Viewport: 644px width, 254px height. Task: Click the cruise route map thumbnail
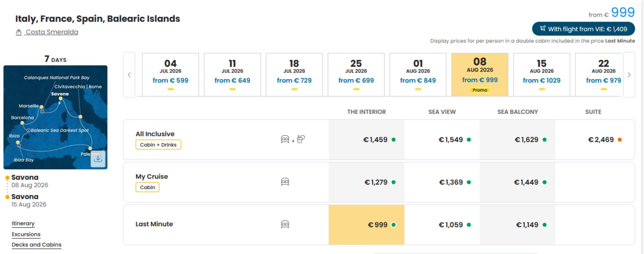click(55, 117)
